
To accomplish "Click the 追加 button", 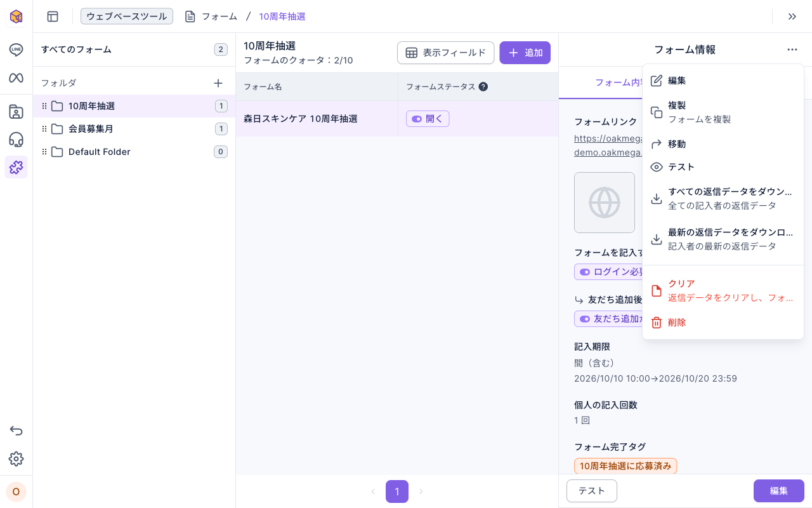I will (525, 53).
